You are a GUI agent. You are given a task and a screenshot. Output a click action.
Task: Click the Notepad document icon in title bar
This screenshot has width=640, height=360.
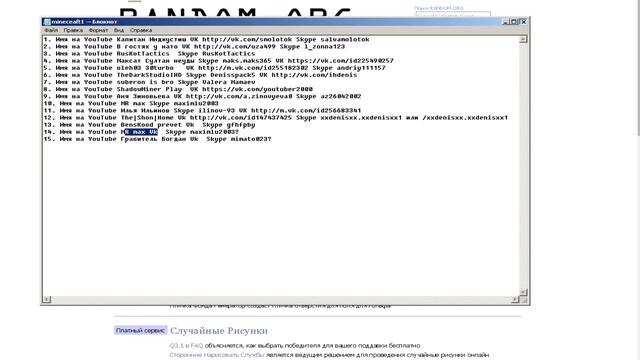click(x=47, y=22)
